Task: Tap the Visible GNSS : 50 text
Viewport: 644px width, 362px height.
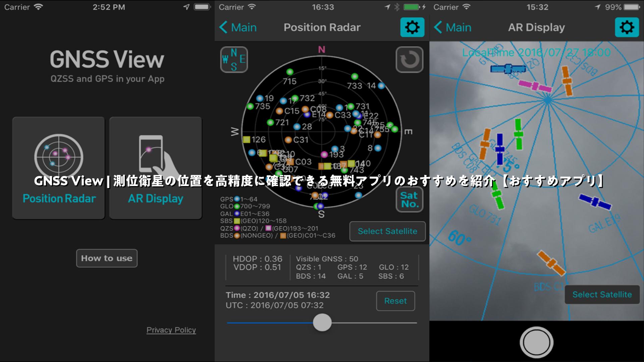Action: pyautogui.click(x=327, y=259)
